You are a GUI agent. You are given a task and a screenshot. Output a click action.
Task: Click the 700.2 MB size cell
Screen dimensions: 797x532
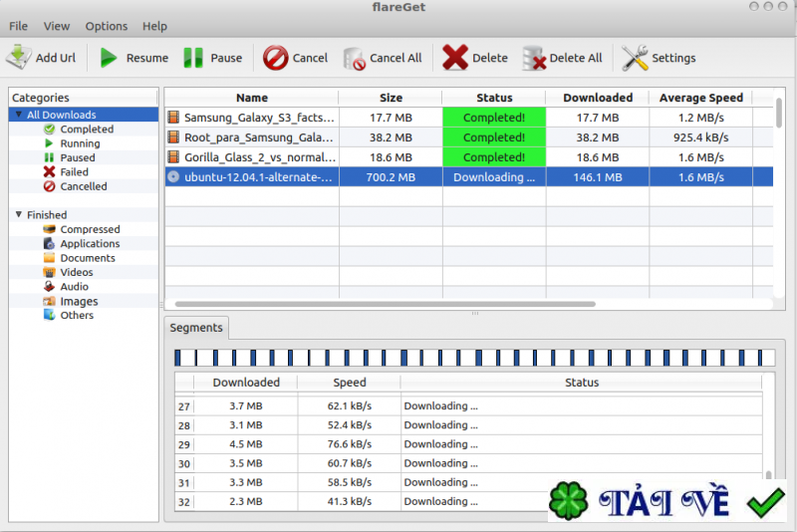pos(391,176)
